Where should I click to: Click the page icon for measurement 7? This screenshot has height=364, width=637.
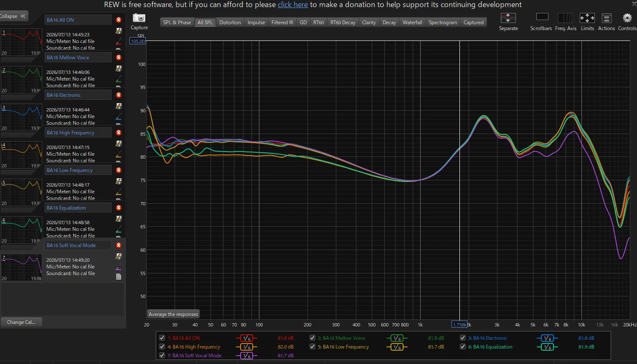pyautogui.click(x=119, y=277)
